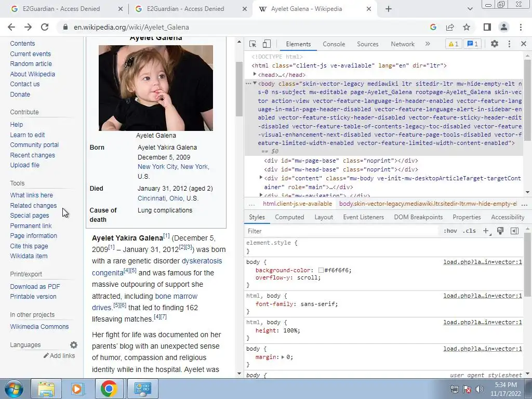Viewport: 532px width, 399px height.
Task: Open Windows Explorer from taskbar
Action: (x=46, y=389)
